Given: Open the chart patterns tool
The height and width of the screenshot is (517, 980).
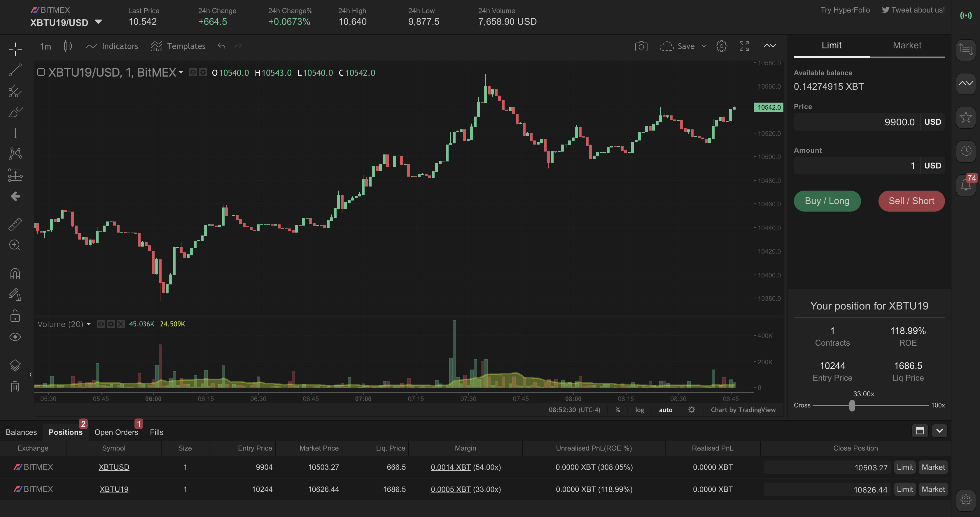Looking at the screenshot, I should click(15, 154).
